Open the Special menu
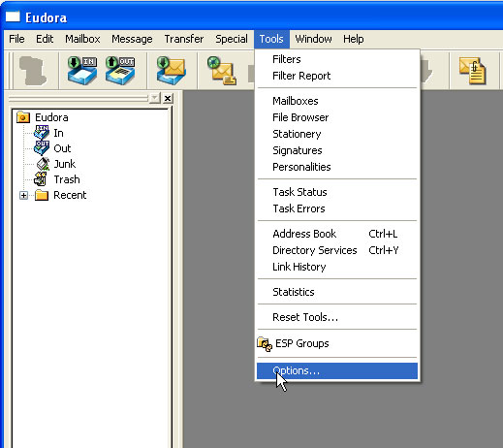The width and height of the screenshot is (503, 448). coord(232,39)
